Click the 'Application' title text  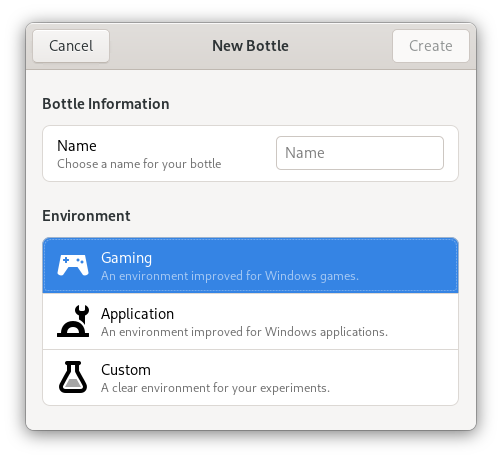pyautogui.click(x=137, y=314)
